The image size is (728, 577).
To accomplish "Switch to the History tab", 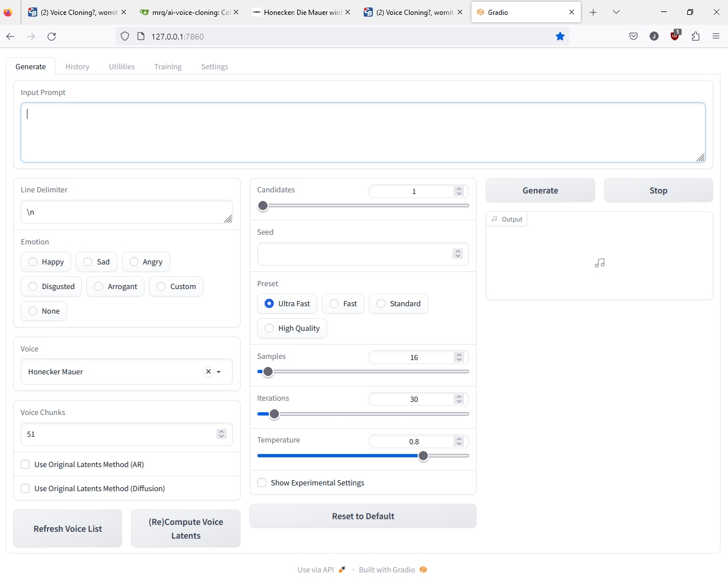I will pyautogui.click(x=77, y=66).
